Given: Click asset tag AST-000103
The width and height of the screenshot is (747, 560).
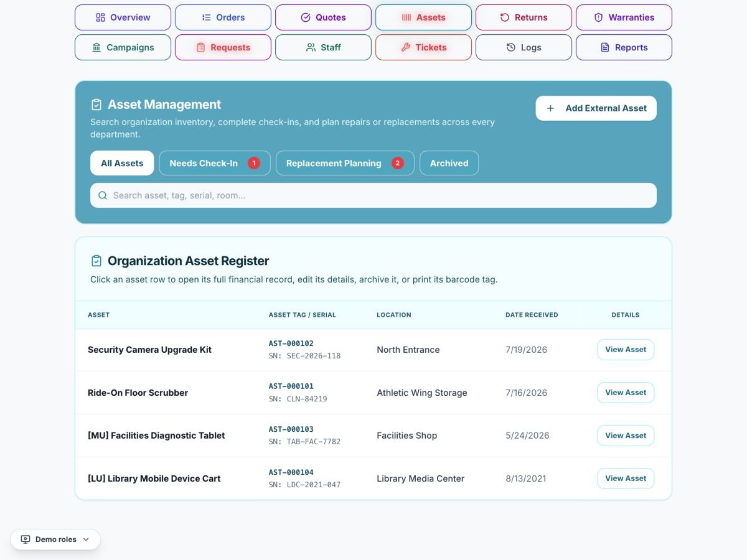Looking at the screenshot, I should [291, 429].
